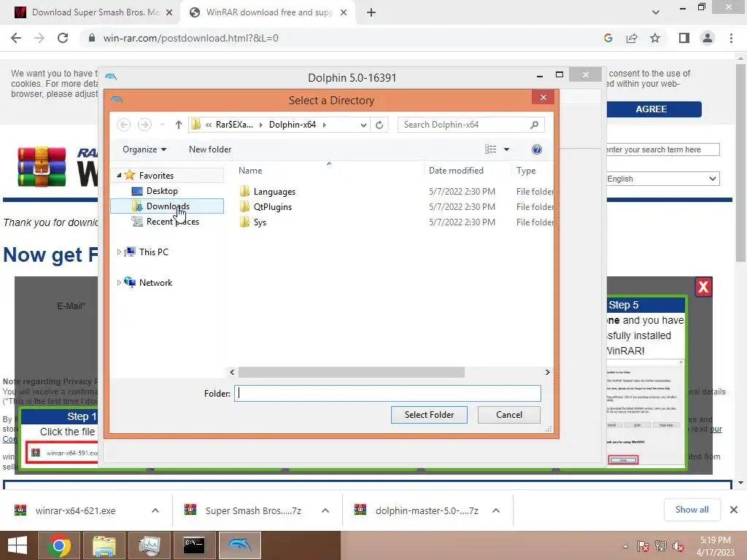Open the view options dropdown arrow
The width and height of the screenshot is (747, 560).
pos(506,149)
